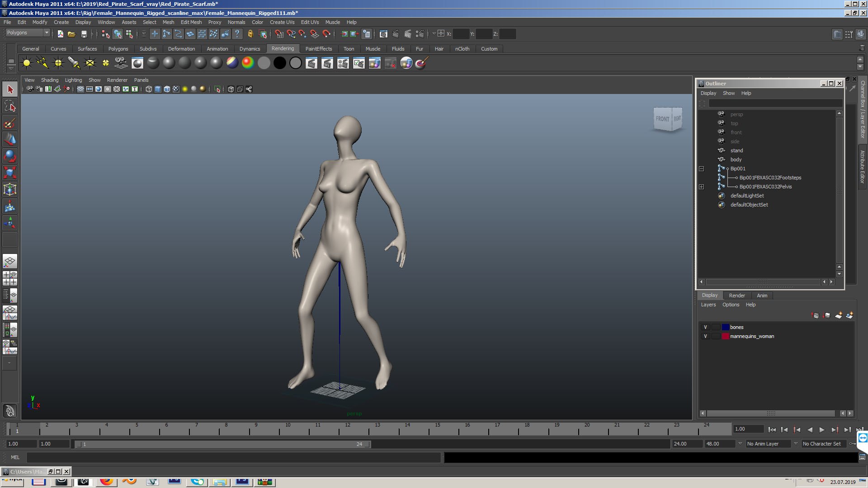Create an ambient light from the shelf
The height and width of the screenshot is (488, 868).
(x=27, y=63)
